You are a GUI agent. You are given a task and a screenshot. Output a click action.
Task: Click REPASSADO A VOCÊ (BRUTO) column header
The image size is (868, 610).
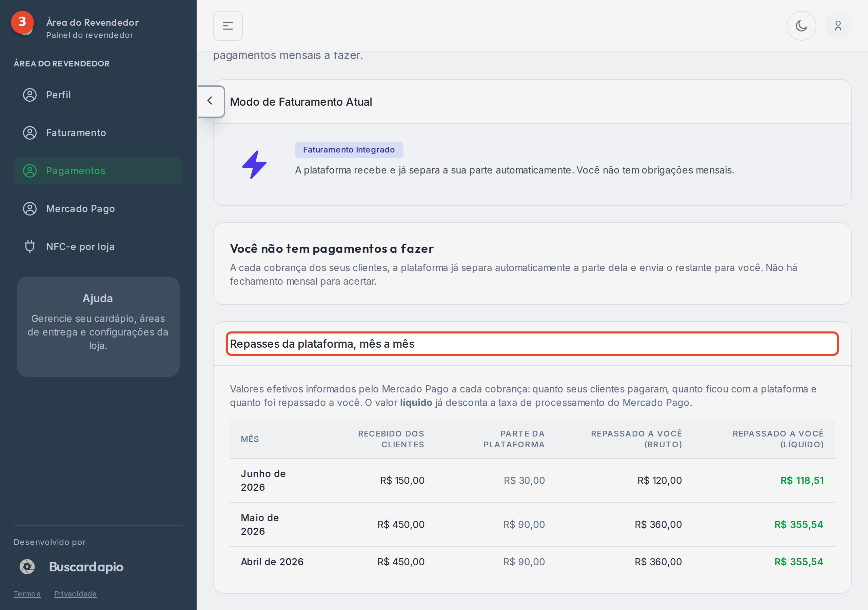pyautogui.click(x=636, y=439)
